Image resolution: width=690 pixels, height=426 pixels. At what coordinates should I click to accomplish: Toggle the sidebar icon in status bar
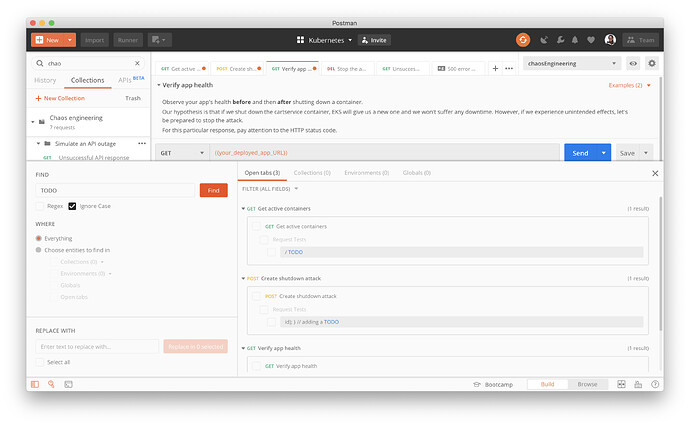pos(35,384)
